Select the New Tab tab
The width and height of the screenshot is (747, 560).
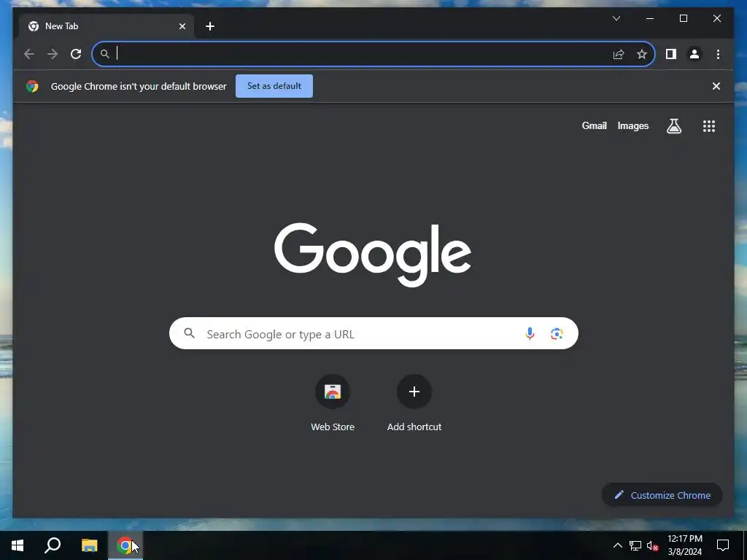[107, 26]
